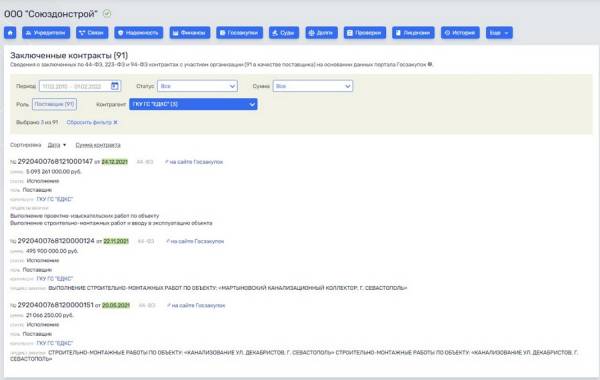Screen dimensions: 600x380
Task: Switch to the Госзакупки tab
Action: [x=239, y=33]
